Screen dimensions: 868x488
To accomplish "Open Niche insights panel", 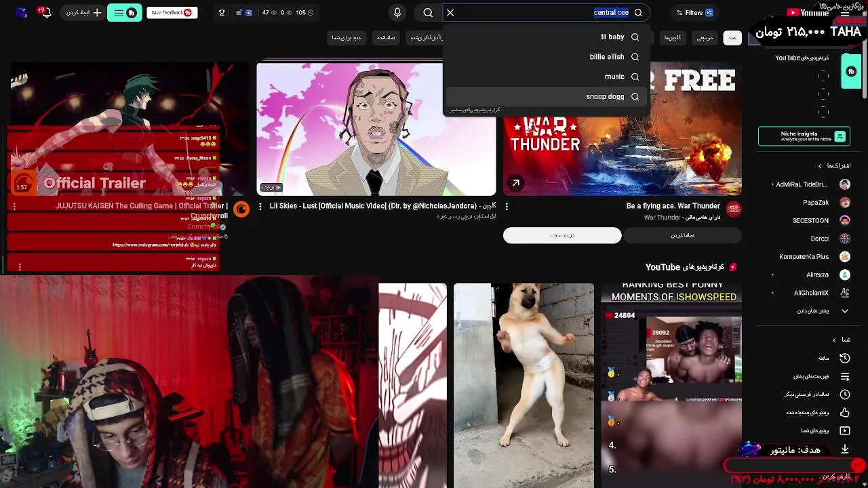I will 804,136.
